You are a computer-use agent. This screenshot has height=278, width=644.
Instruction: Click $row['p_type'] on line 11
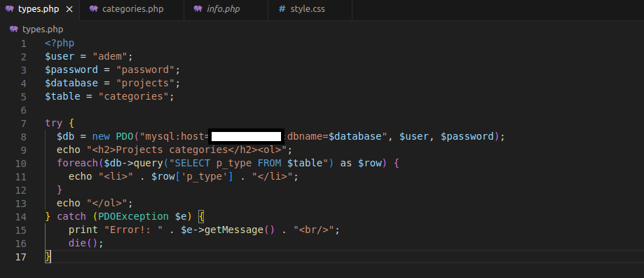[192, 176]
